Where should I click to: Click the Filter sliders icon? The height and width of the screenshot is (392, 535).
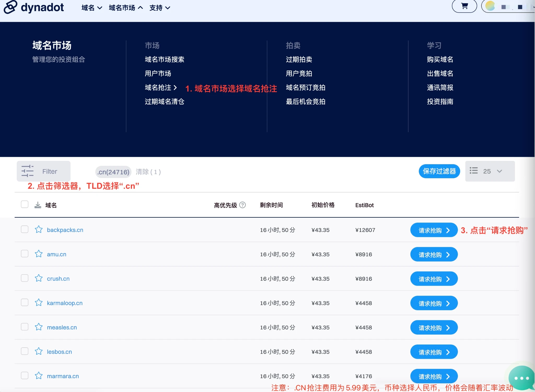coord(27,171)
